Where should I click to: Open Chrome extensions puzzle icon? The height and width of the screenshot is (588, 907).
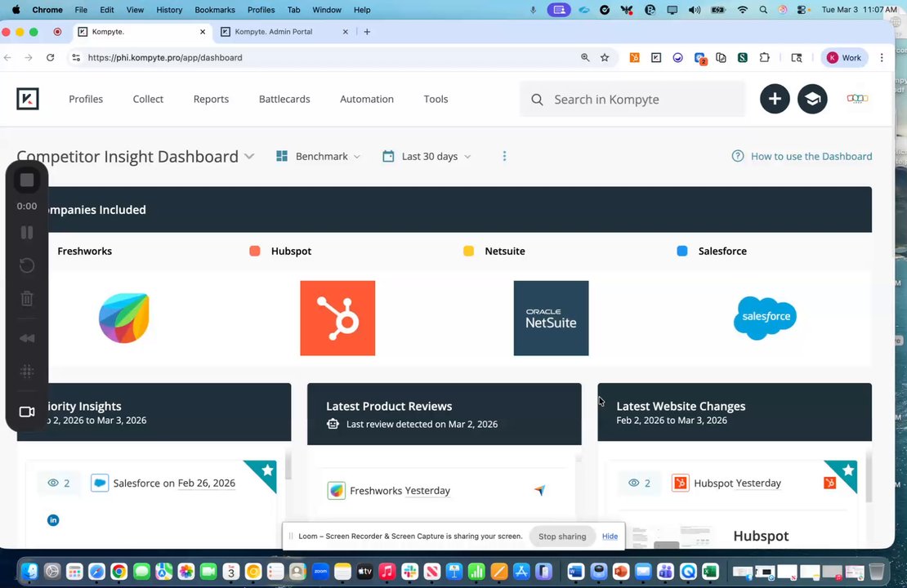pyautogui.click(x=764, y=57)
